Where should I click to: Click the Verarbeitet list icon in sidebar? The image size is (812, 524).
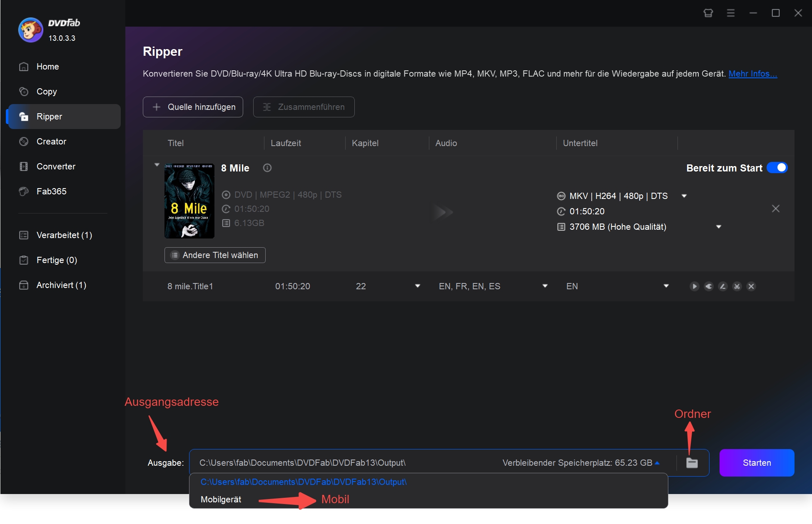coord(24,235)
